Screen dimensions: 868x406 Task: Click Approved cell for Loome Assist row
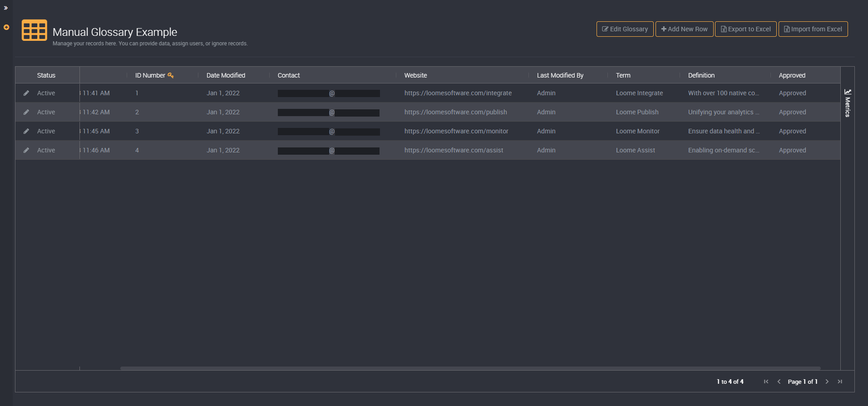pos(793,150)
